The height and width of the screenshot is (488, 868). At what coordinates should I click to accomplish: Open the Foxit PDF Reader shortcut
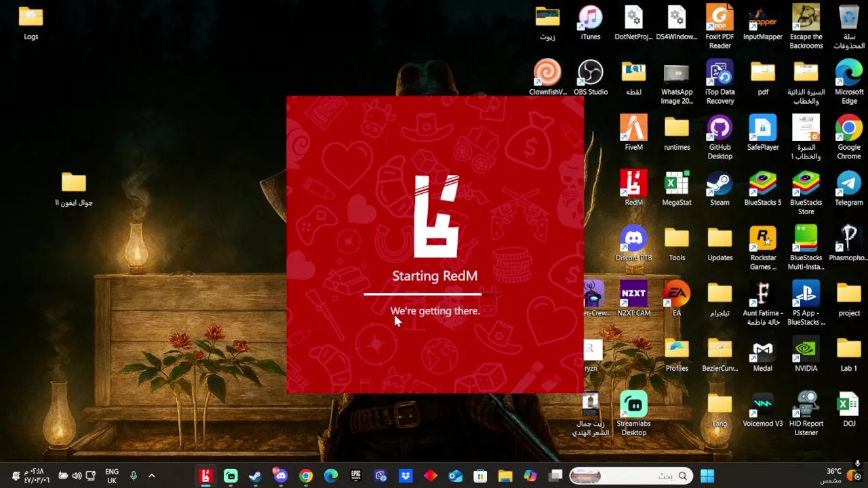coord(719,28)
